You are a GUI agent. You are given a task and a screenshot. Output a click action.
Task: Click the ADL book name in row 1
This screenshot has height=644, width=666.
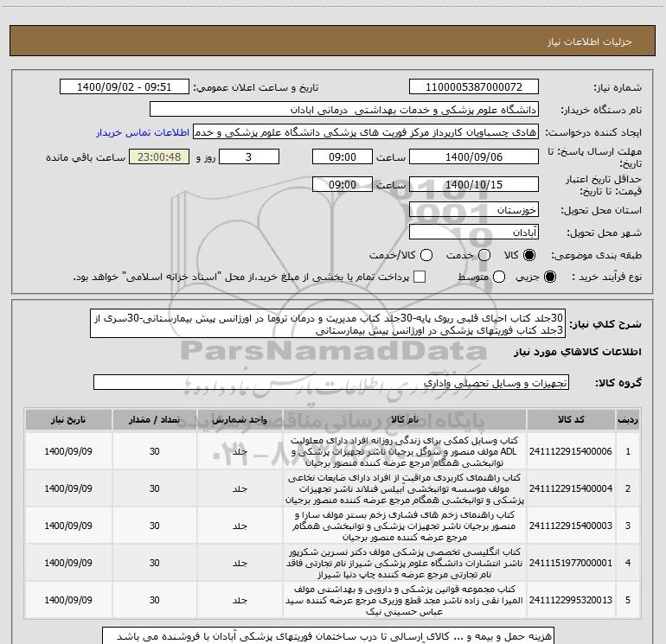tap(405, 452)
